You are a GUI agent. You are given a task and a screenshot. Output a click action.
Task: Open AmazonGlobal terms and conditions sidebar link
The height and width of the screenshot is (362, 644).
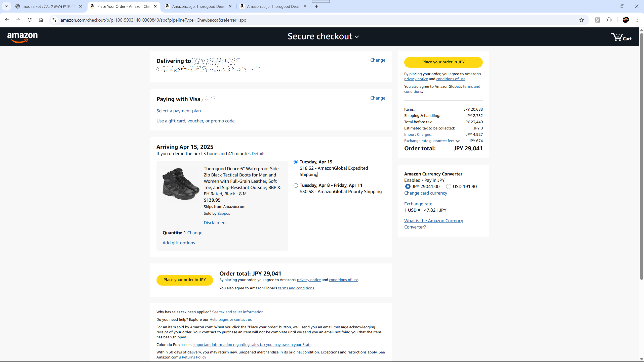[442, 89]
